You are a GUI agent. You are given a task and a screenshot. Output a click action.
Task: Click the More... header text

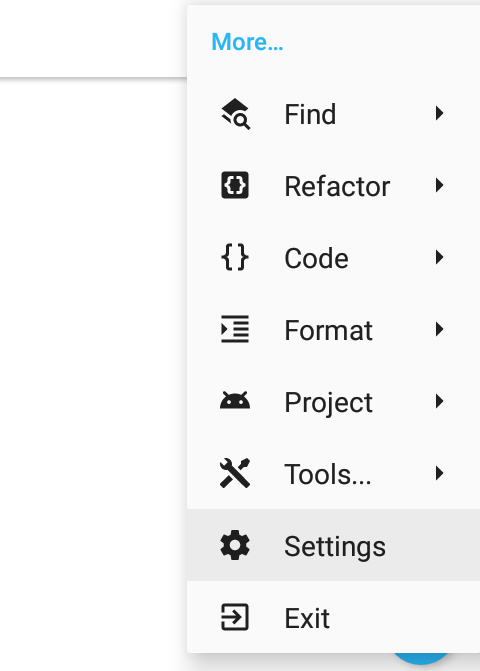[247, 42]
